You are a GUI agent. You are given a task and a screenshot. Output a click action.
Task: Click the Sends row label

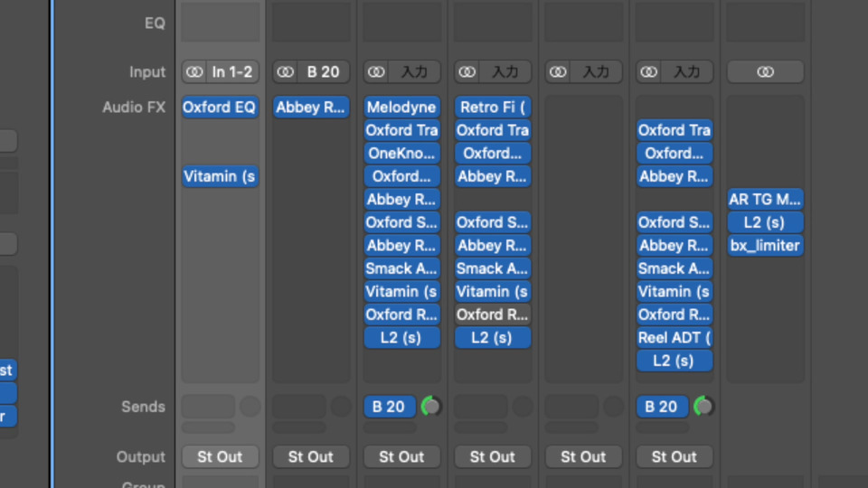coord(144,407)
